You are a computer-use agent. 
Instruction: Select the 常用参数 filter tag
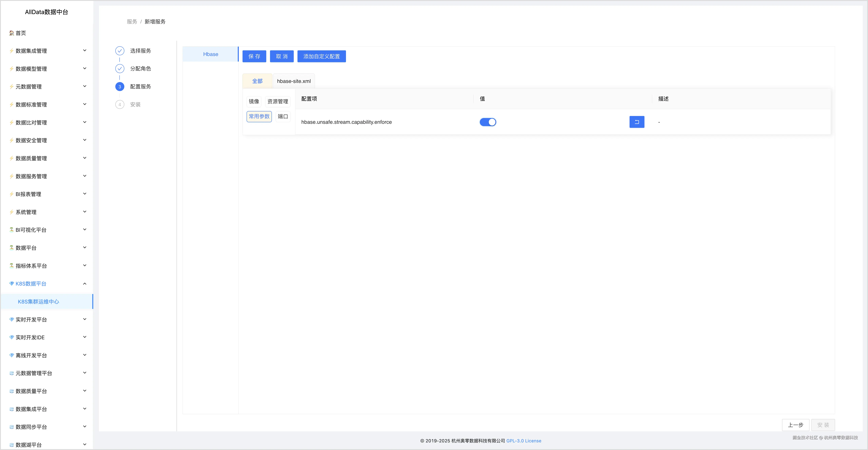[259, 116]
